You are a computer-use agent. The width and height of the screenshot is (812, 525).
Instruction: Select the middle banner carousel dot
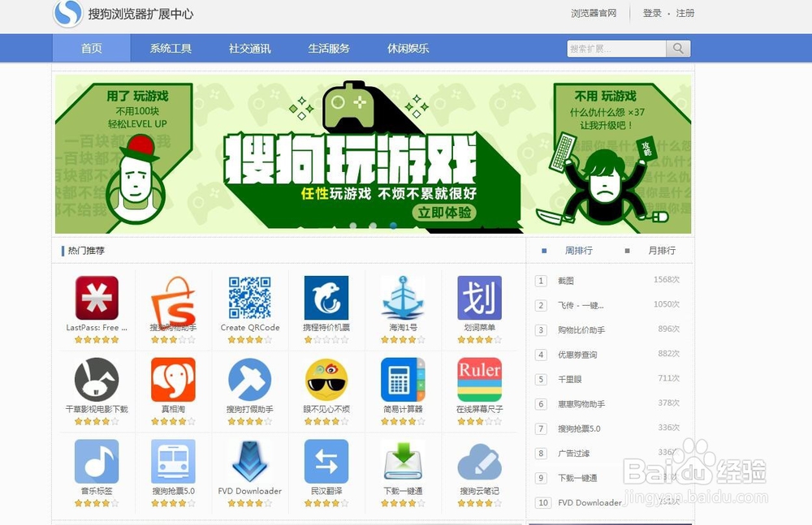click(374, 226)
